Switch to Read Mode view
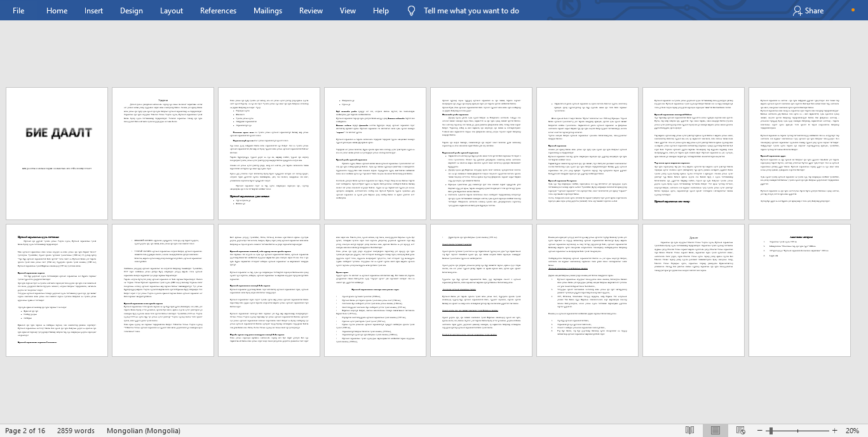This screenshot has height=437, width=868. point(689,431)
